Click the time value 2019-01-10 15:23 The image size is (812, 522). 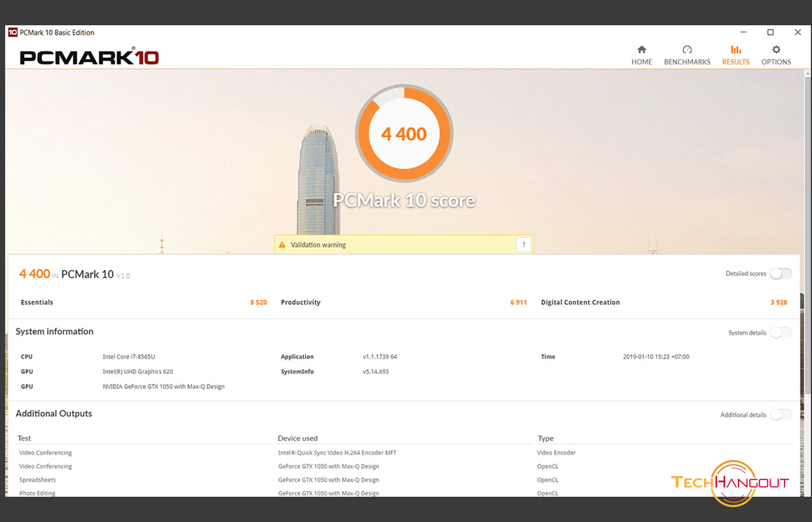click(x=656, y=357)
